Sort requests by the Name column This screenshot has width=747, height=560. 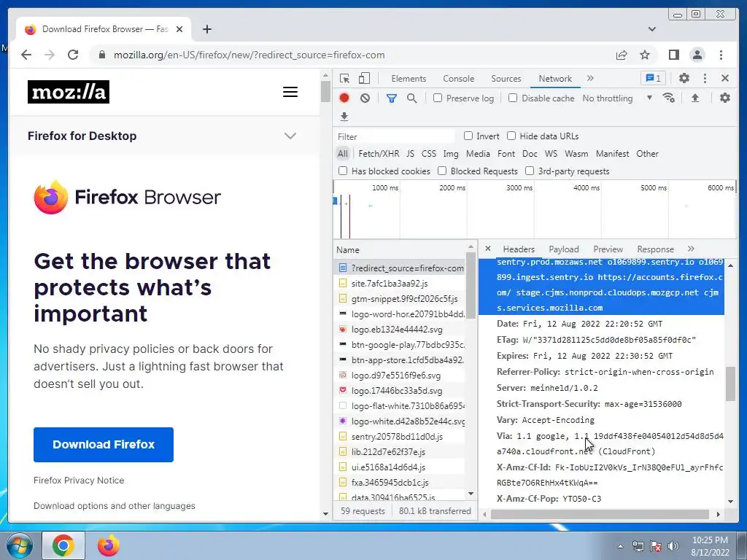pos(399,250)
